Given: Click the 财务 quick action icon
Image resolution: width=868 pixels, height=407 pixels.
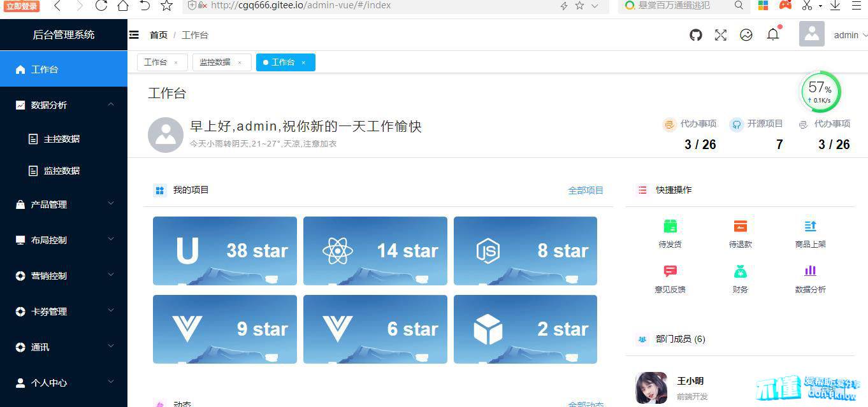Looking at the screenshot, I should (740, 271).
